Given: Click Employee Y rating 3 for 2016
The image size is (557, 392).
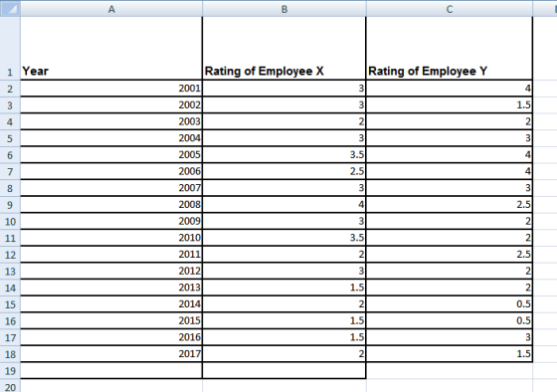Looking at the screenshot, I should click(450, 337).
